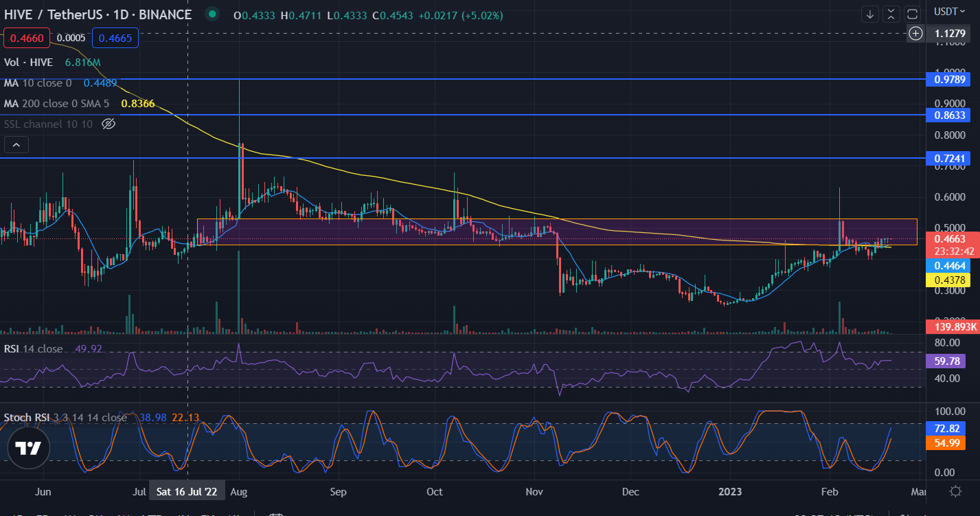Image resolution: width=980 pixels, height=516 pixels.
Task: Click the purple 59.78 RSI axis label
Action: click(946, 360)
